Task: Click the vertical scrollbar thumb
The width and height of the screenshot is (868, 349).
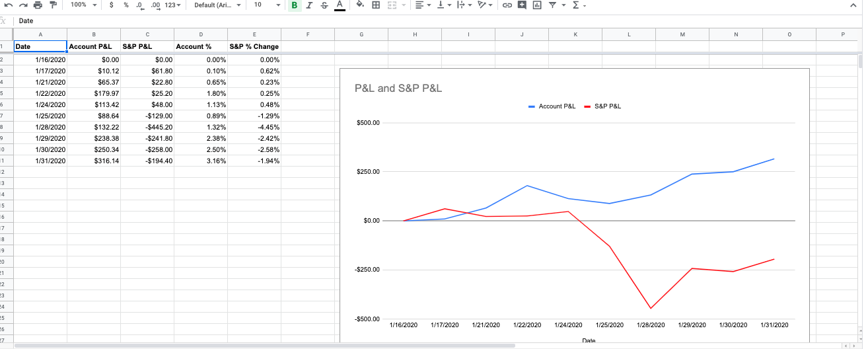Action: [860, 62]
